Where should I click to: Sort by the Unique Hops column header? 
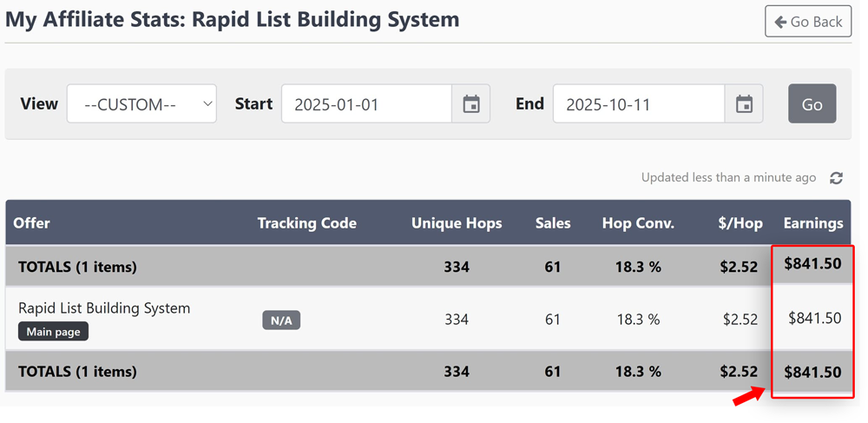(x=457, y=223)
